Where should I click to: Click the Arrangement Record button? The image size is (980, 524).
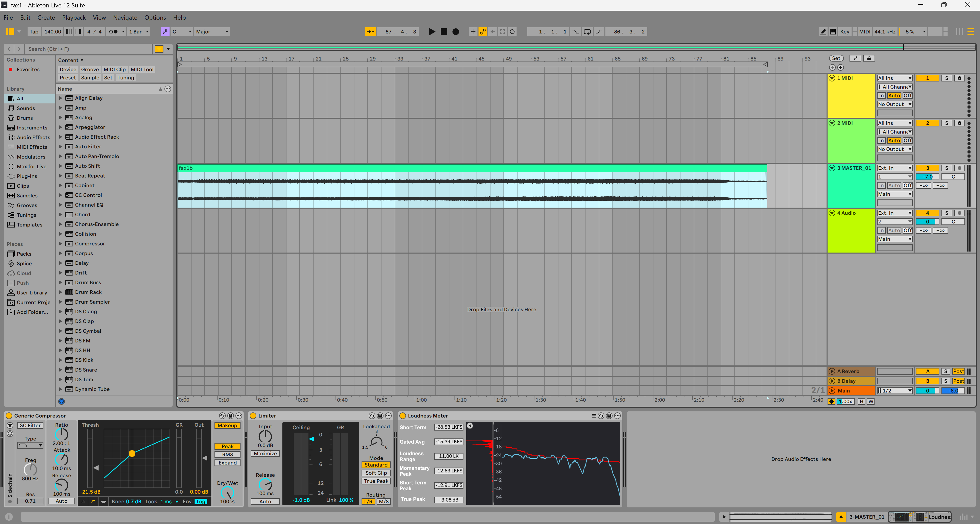(456, 32)
